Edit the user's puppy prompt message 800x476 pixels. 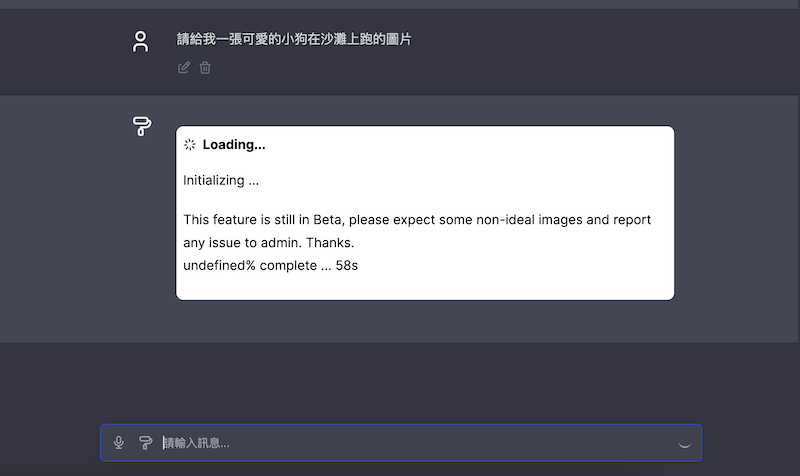point(183,68)
